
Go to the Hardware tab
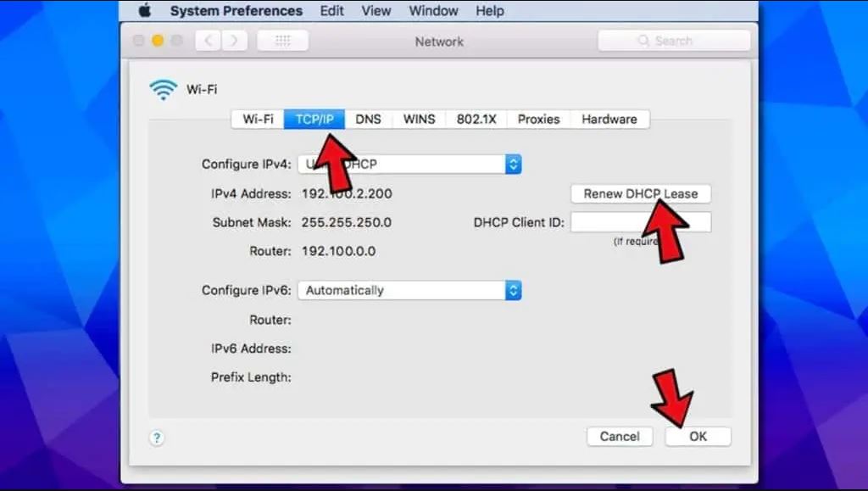pos(609,120)
